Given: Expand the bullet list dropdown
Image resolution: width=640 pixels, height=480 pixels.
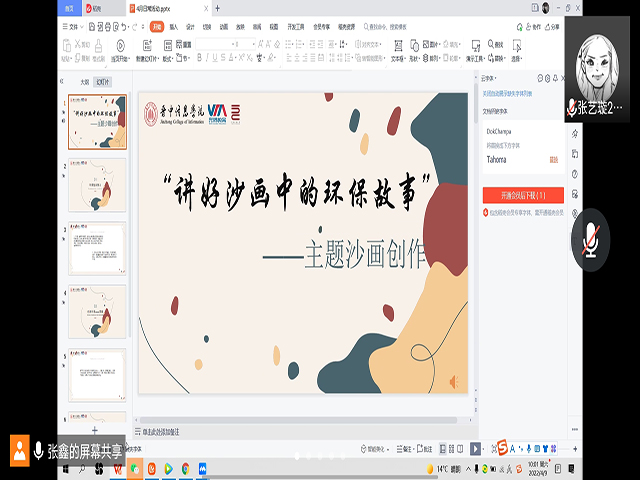Looking at the screenshot, I should (293, 44).
